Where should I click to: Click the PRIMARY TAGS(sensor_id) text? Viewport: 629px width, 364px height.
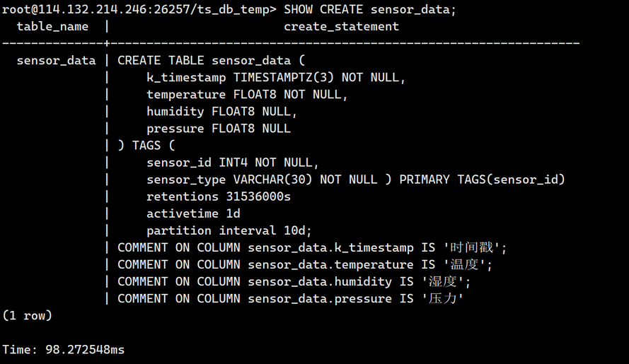pyautogui.click(x=482, y=180)
